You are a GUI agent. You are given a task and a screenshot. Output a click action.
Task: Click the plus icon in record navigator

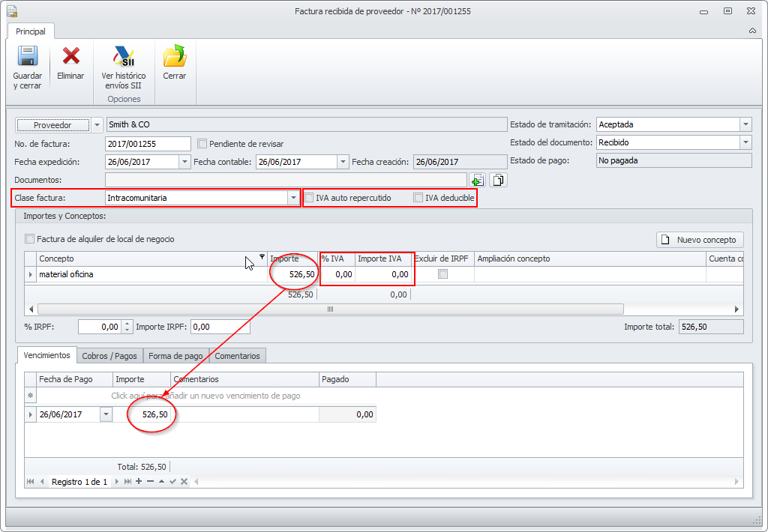(x=139, y=482)
